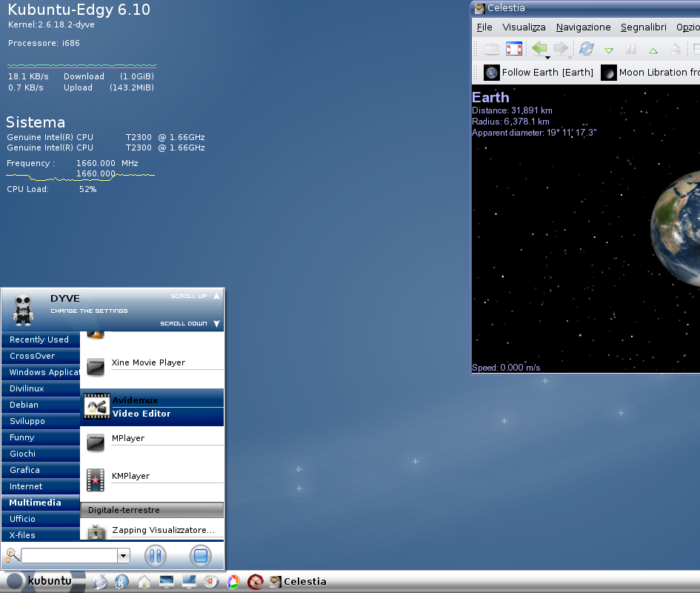The height and width of the screenshot is (593, 700).
Task: Click Scroll Down arrow in launcher menu
Action: pyautogui.click(x=216, y=323)
